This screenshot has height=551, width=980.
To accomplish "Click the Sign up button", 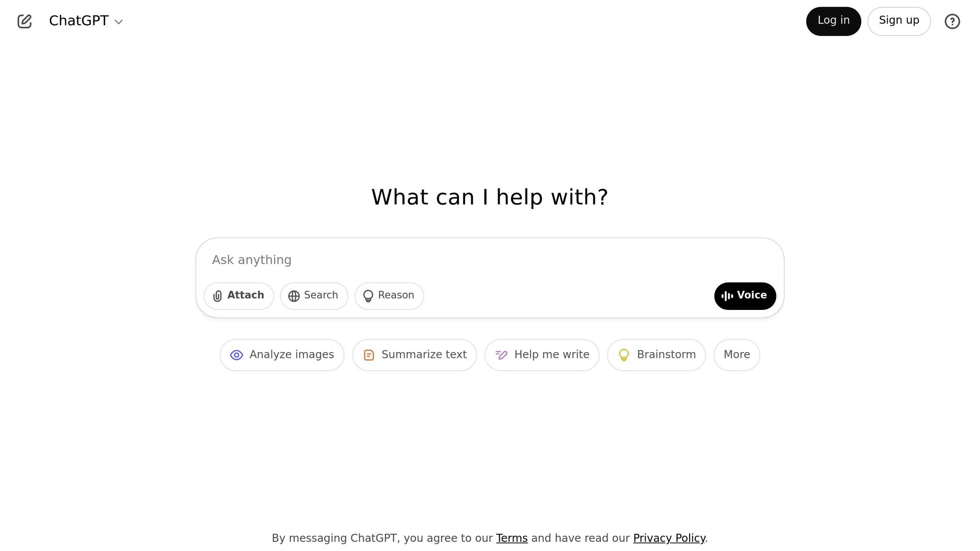I will coord(899,21).
